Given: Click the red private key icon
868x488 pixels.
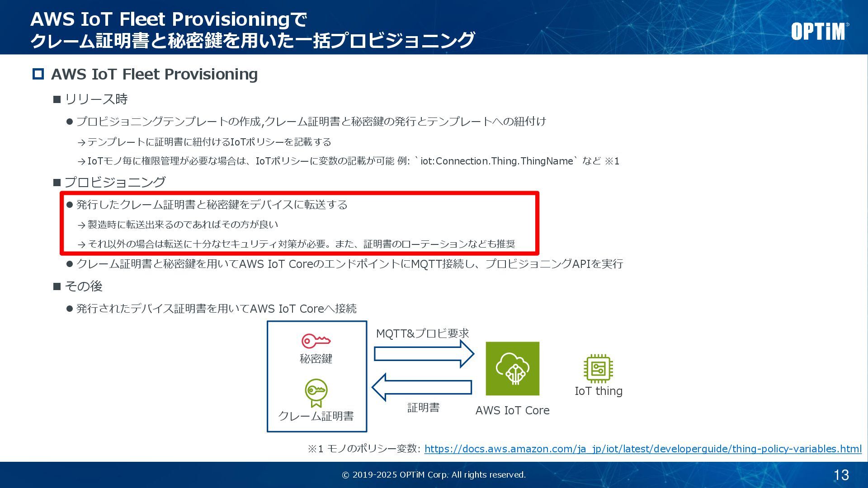Looking at the screenshot, I should pos(316,341).
